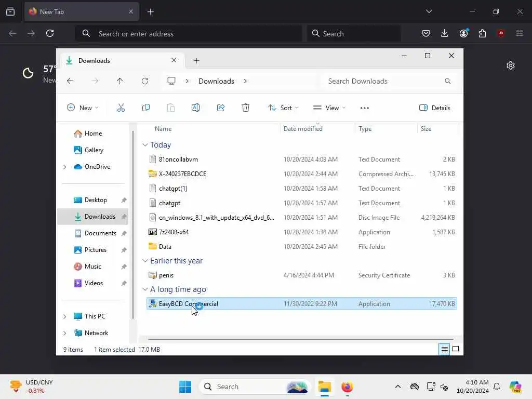
Task: Select the 81oncollabvm text file
Action: tap(301, 159)
